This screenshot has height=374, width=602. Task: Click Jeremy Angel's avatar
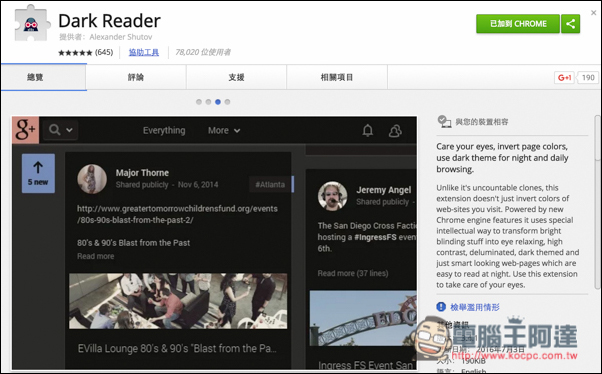click(x=332, y=196)
